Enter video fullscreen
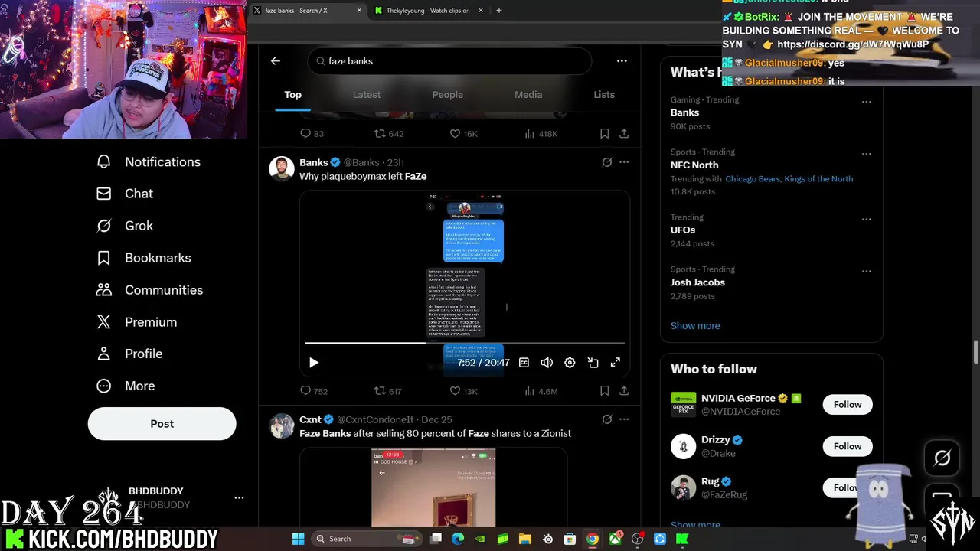 pos(616,363)
